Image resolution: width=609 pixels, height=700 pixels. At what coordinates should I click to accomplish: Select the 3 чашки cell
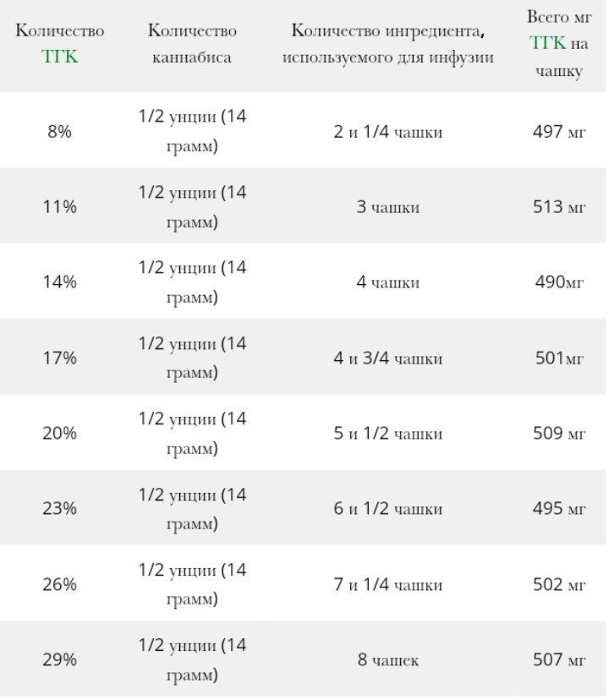(388, 207)
